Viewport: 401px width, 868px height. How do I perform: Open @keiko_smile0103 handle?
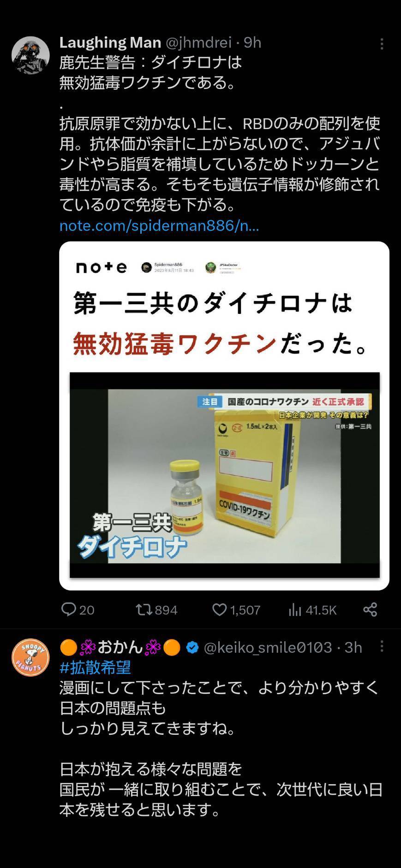point(268,648)
